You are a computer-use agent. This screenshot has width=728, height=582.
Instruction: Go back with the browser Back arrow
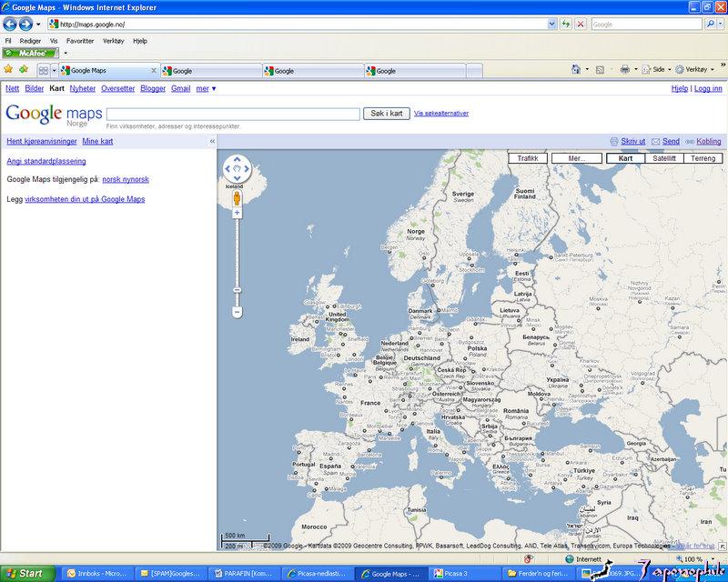[x=10, y=24]
